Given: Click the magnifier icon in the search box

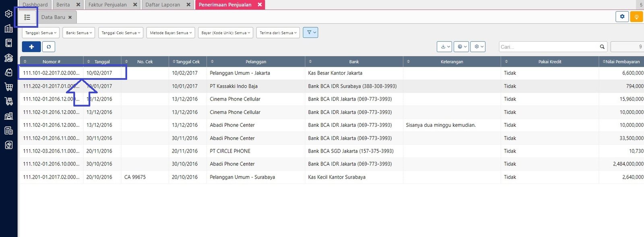Looking at the screenshot, I should pyautogui.click(x=602, y=47).
